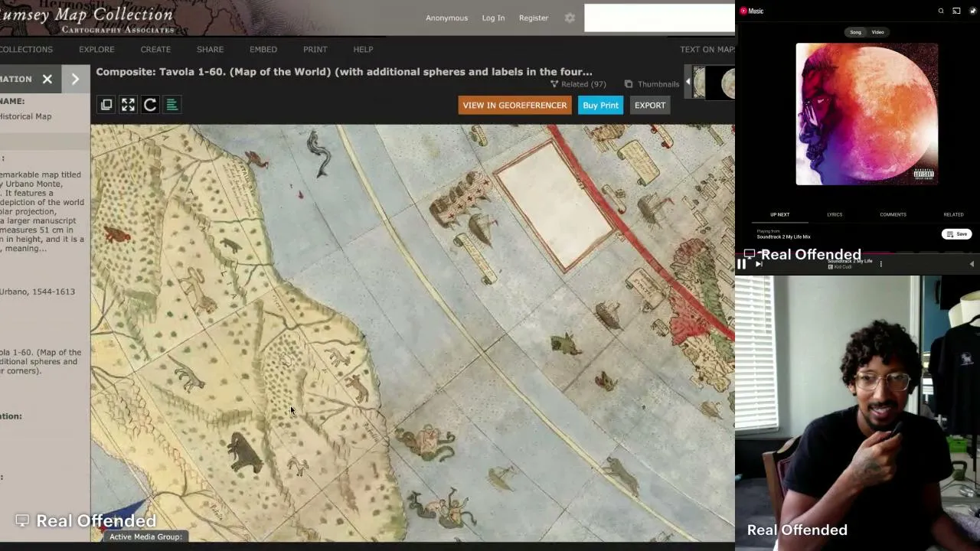
Task: Open the Print menu
Action: [315, 49]
